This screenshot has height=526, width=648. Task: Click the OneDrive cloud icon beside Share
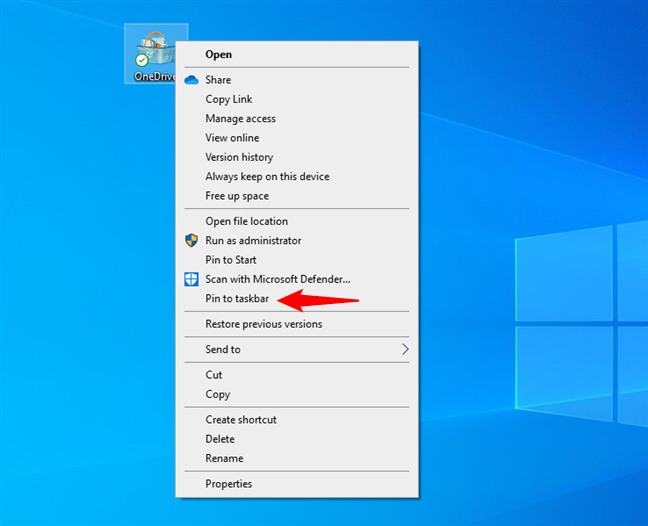[191, 80]
